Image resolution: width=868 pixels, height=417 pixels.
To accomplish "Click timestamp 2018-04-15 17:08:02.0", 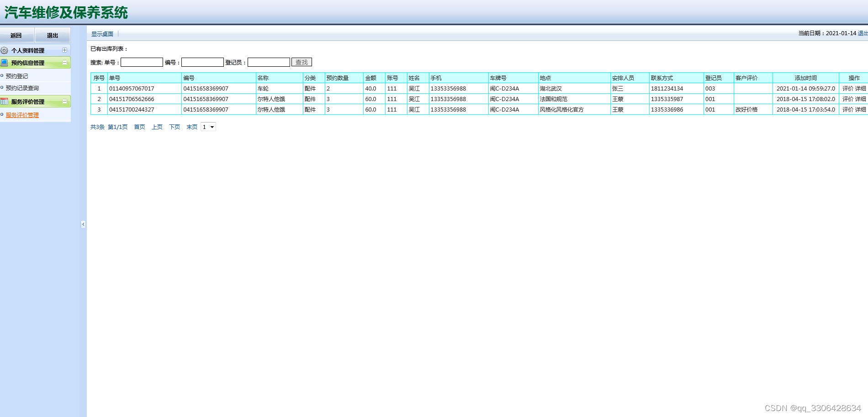I will coord(806,99).
